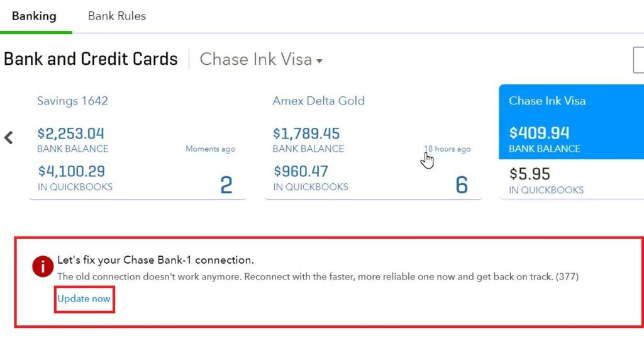Click the Chase $5.95 QuickBooks balance
644x338 pixels.
[x=530, y=174]
